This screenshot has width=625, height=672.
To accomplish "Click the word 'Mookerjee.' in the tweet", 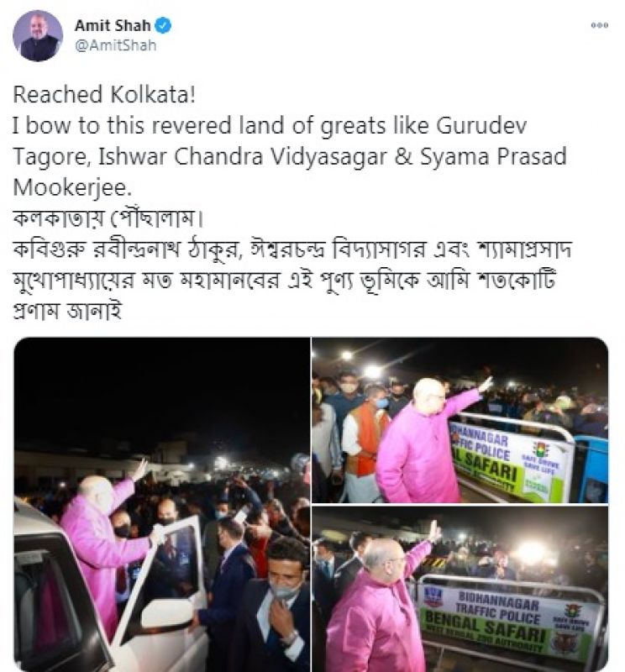I will pos(72,187).
